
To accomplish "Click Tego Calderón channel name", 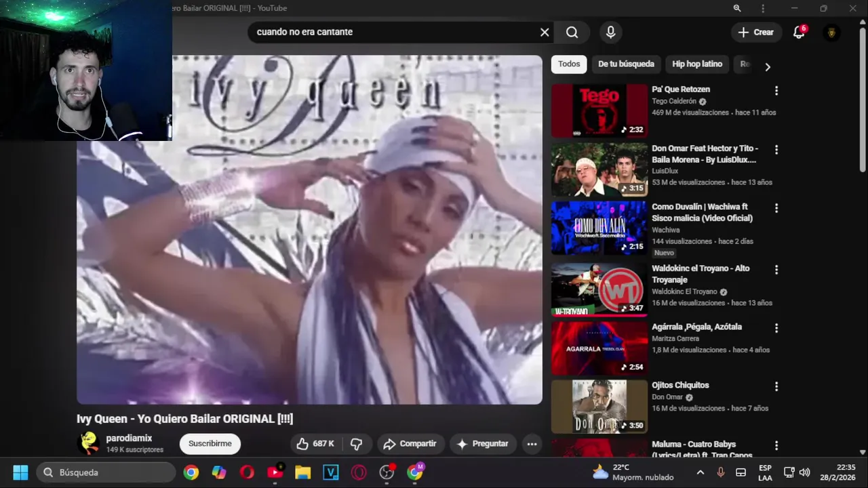I will (x=674, y=101).
